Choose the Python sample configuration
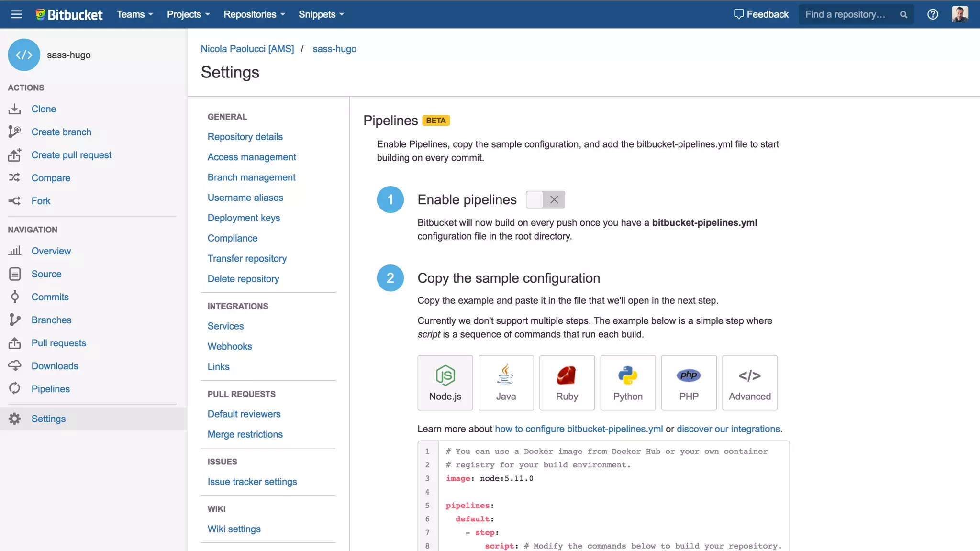 pyautogui.click(x=628, y=383)
